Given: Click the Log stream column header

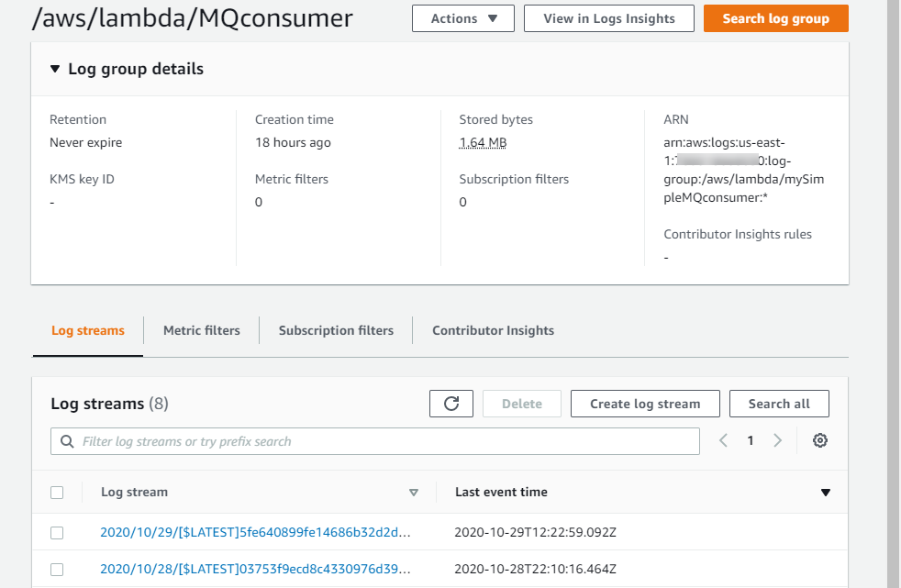Looking at the screenshot, I should (135, 492).
